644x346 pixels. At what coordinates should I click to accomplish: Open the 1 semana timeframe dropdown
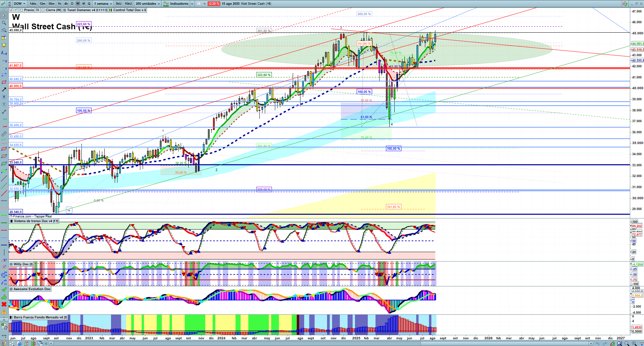[x=103, y=4]
